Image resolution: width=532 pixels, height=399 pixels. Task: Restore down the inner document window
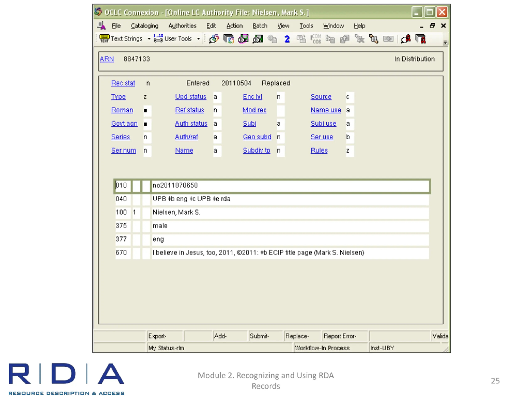coord(432,26)
